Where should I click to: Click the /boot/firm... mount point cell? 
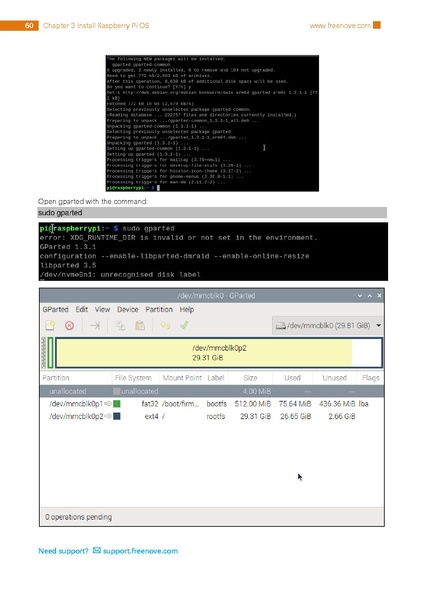(181, 404)
